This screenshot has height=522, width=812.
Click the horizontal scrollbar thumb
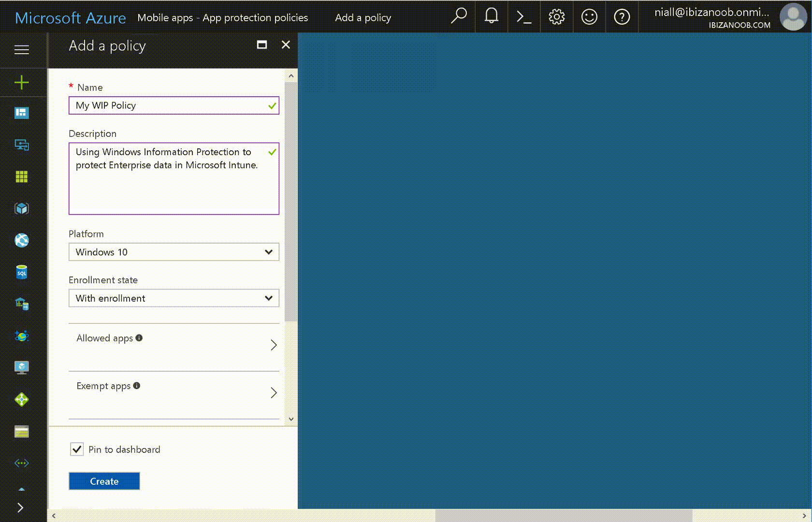pyautogui.click(x=564, y=516)
